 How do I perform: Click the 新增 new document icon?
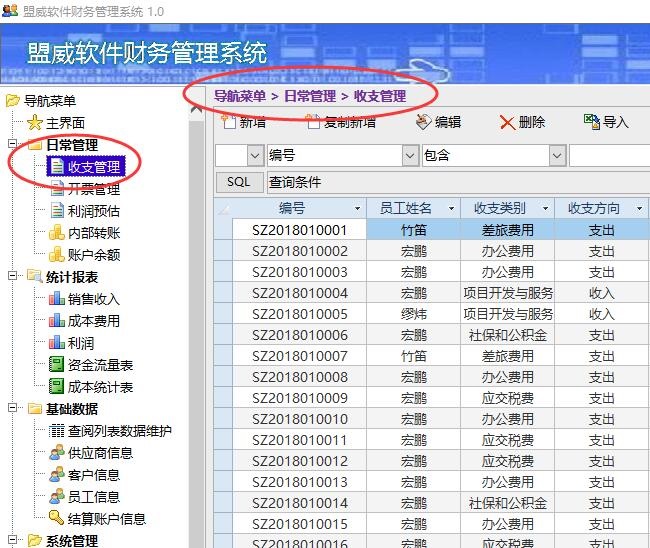[x=228, y=122]
